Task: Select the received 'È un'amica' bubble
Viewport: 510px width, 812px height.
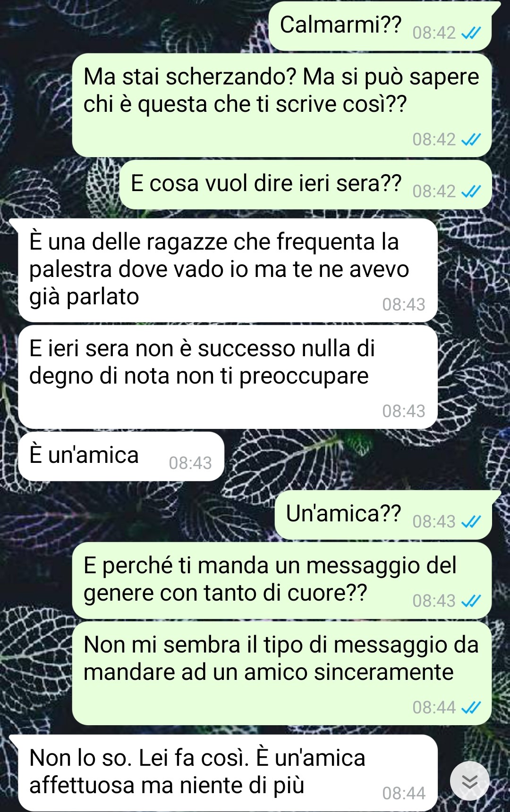Action: 121,456
